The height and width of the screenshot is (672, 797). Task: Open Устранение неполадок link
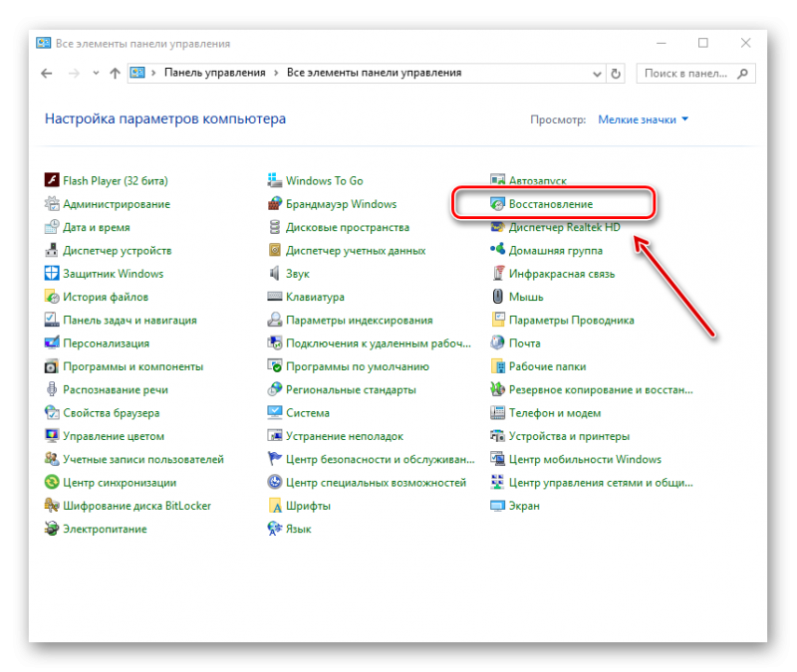[x=344, y=436]
